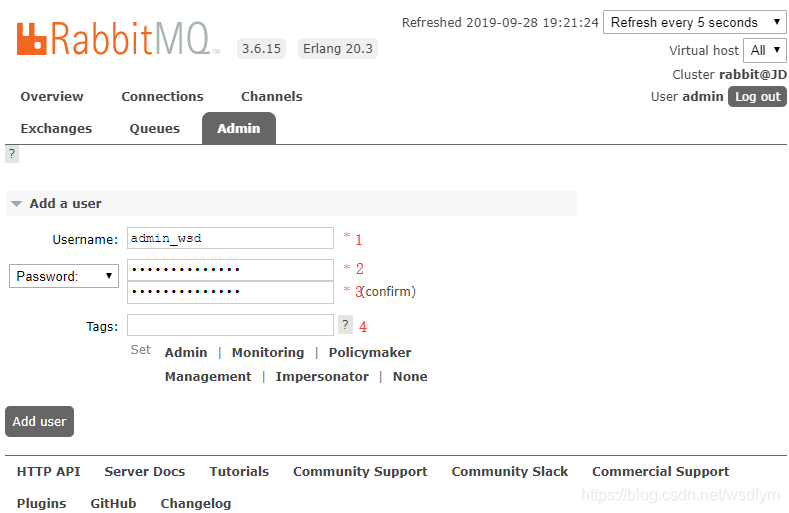Set the Management tag

pyautogui.click(x=208, y=377)
